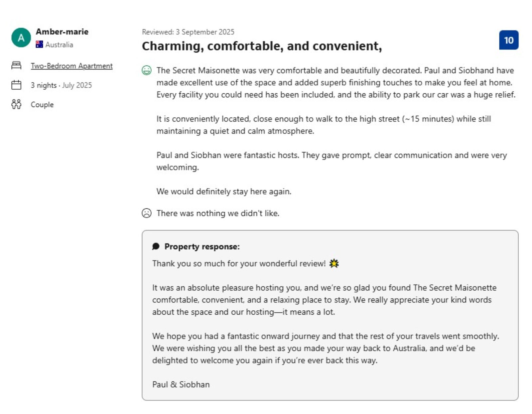Image resolution: width=532 pixels, height=414 pixels.
Task: Click the Property response heading
Action: [202, 247]
